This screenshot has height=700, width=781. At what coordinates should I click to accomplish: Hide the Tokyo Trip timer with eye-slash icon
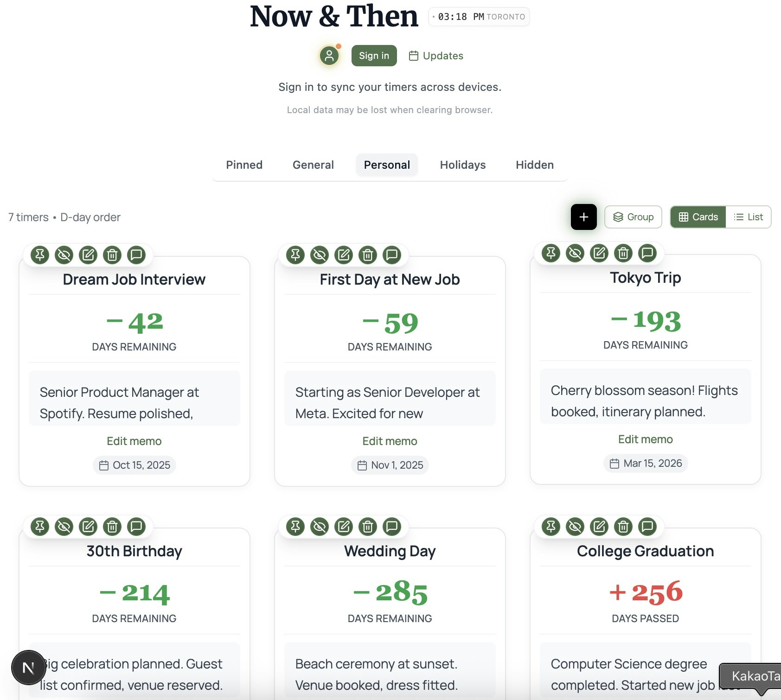pyautogui.click(x=574, y=253)
